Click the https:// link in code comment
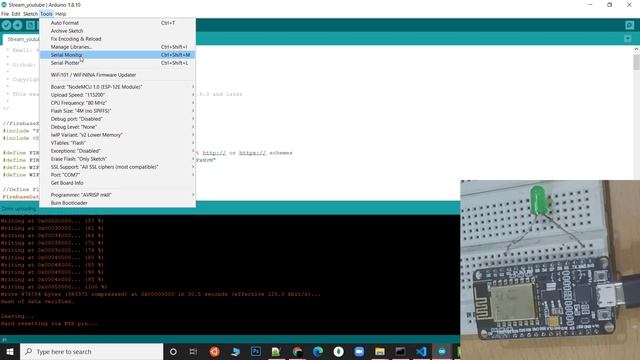The height and width of the screenshot is (360, 640). click(252, 153)
